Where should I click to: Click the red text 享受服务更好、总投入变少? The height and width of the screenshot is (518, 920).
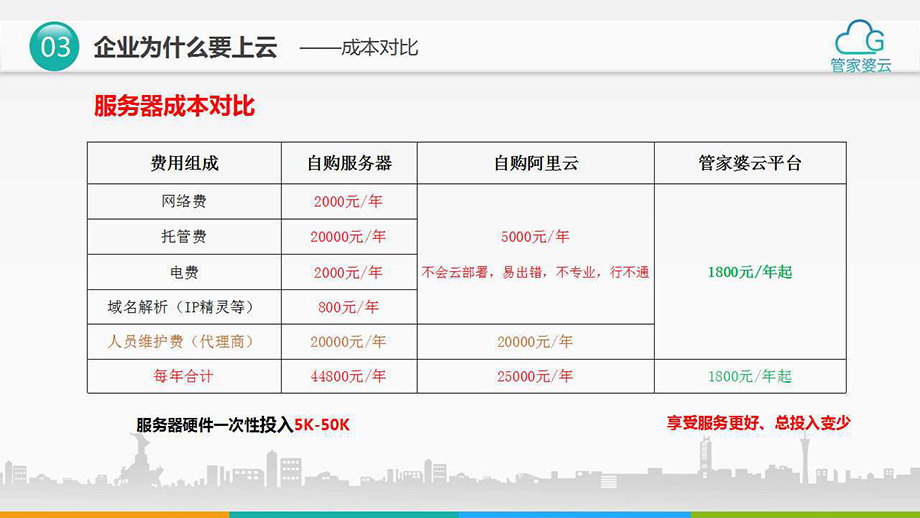click(758, 423)
